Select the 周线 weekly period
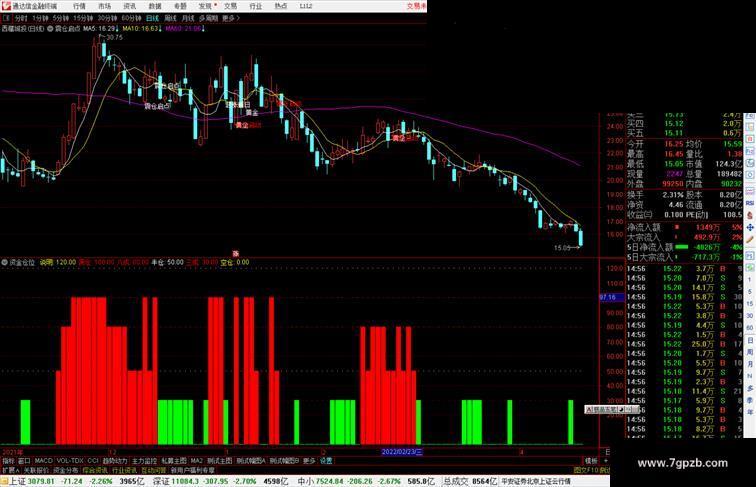 point(171,18)
